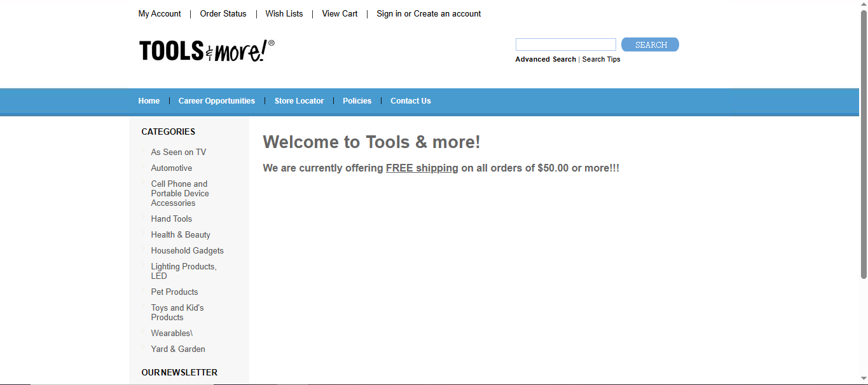Open Lighting Products, LED category
The height and width of the screenshot is (385, 868).
[184, 271]
